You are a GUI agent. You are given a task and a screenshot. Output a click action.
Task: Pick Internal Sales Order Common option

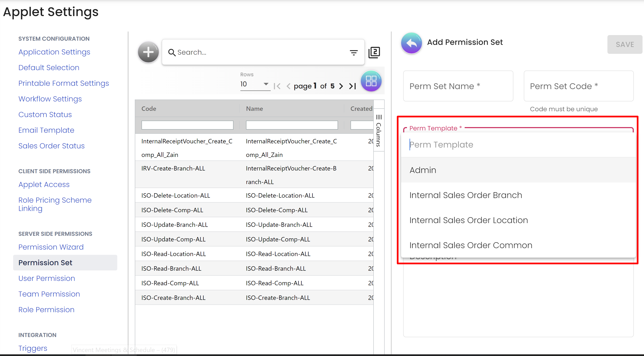pos(471,245)
